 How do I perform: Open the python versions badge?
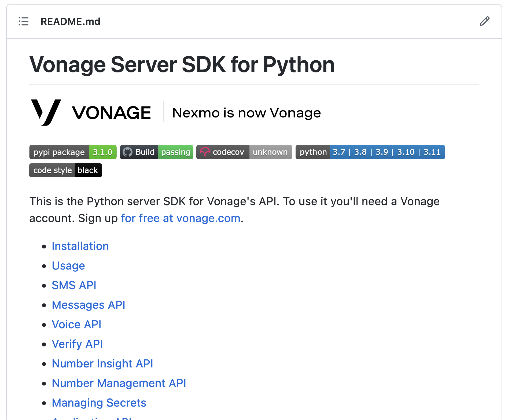click(370, 152)
